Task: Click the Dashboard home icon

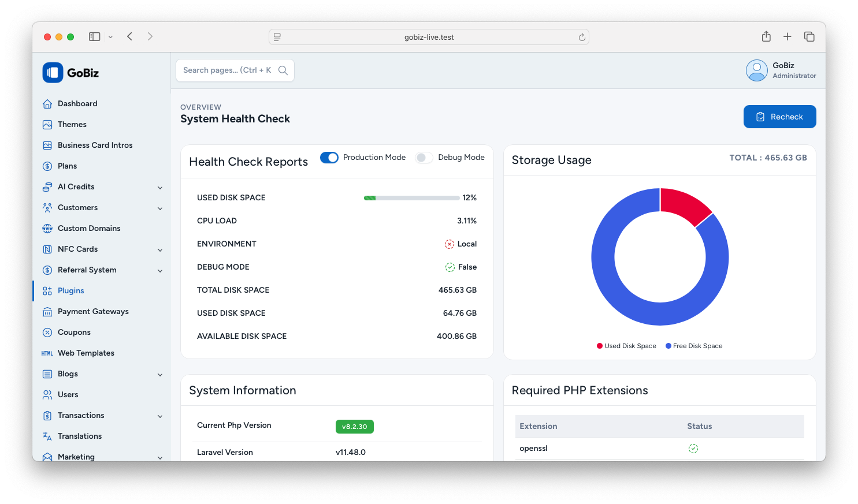Action: (x=47, y=104)
